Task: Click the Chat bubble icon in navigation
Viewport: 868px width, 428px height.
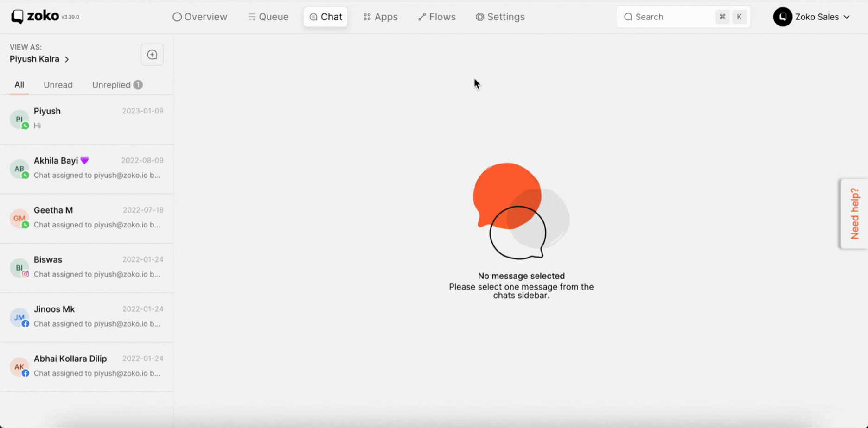Action: (x=313, y=17)
